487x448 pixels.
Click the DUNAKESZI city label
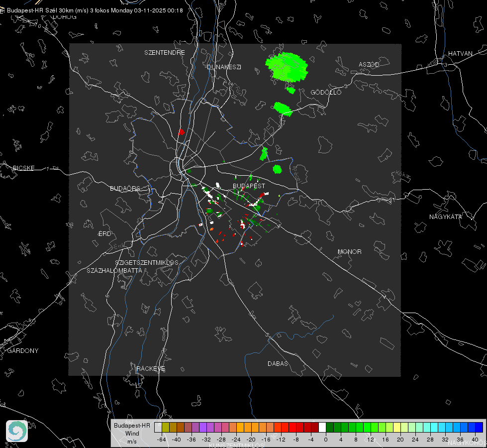224,67
